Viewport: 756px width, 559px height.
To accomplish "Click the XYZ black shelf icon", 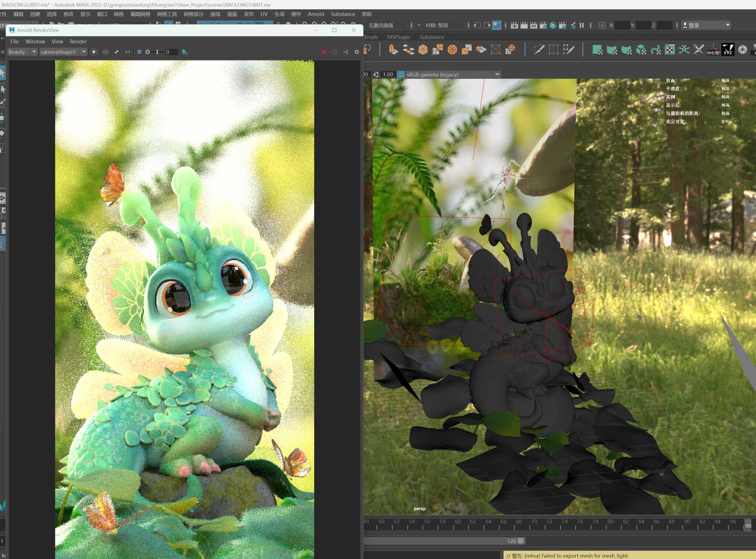I will [x=728, y=49].
